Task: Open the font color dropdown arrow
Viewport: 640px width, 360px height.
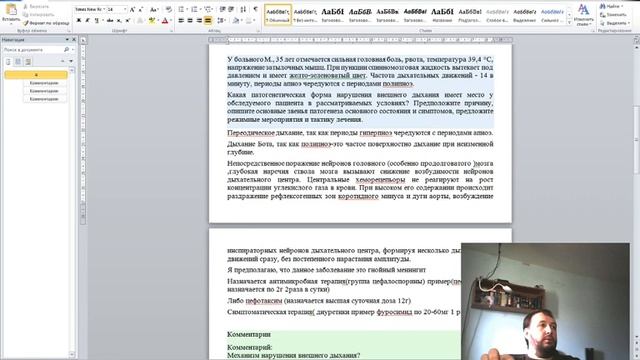Action: tap(171, 20)
